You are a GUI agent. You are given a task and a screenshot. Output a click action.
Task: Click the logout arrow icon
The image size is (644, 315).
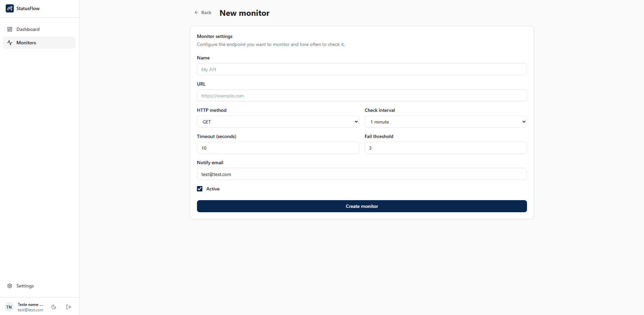pyautogui.click(x=68, y=307)
